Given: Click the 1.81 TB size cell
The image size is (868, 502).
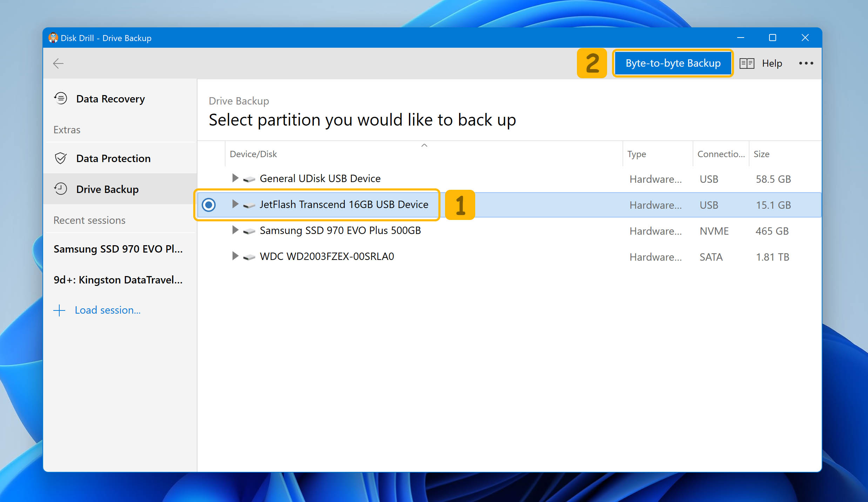Looking at the screenshot, I should pyautogui.click(x=773, y=257).
